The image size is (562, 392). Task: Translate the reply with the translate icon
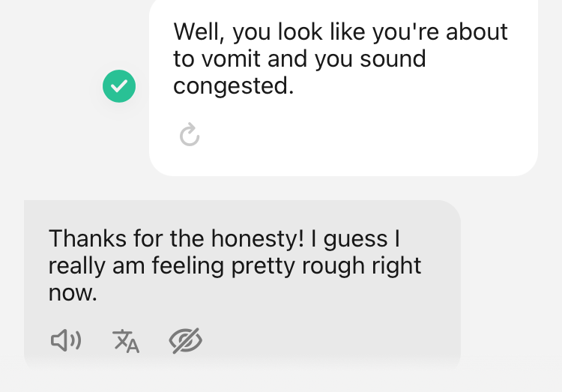pos(126,341)
